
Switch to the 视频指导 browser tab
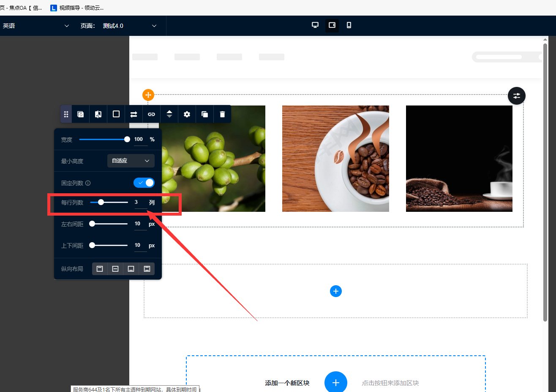(77, 8)
